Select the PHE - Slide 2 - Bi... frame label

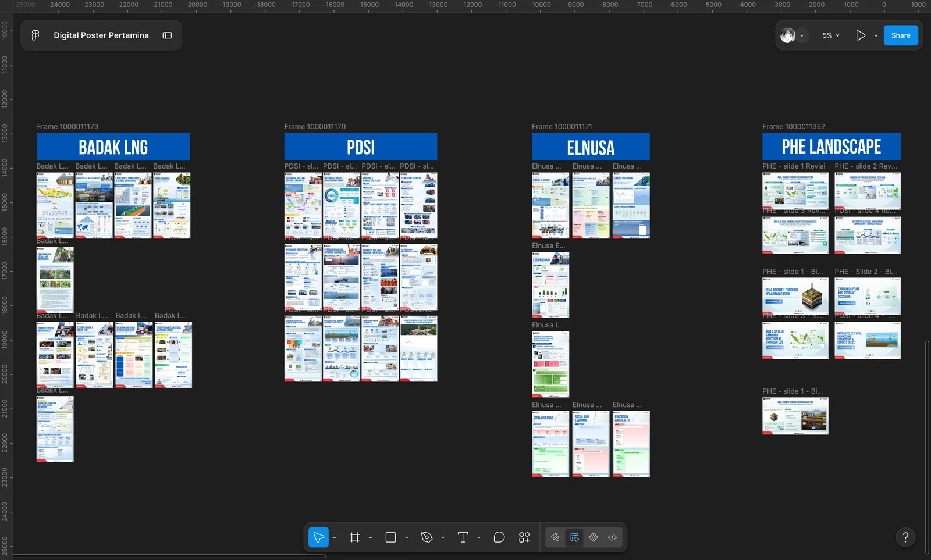click(x=866, y=272)
